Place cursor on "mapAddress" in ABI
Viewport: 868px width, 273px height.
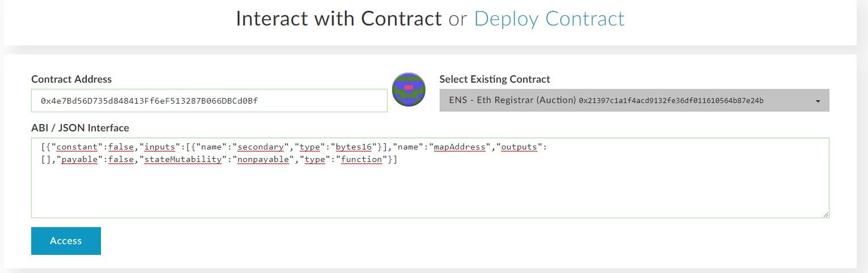(461, 147)
